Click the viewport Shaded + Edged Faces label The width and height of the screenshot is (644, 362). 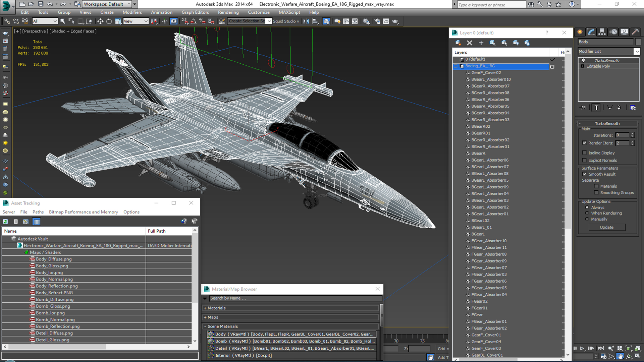coord(73,31)
